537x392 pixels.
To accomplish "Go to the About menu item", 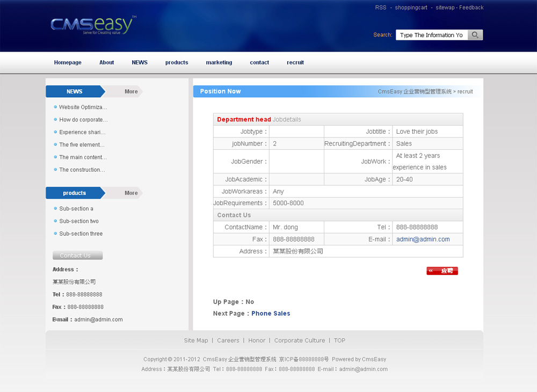I will coord(106,63).
